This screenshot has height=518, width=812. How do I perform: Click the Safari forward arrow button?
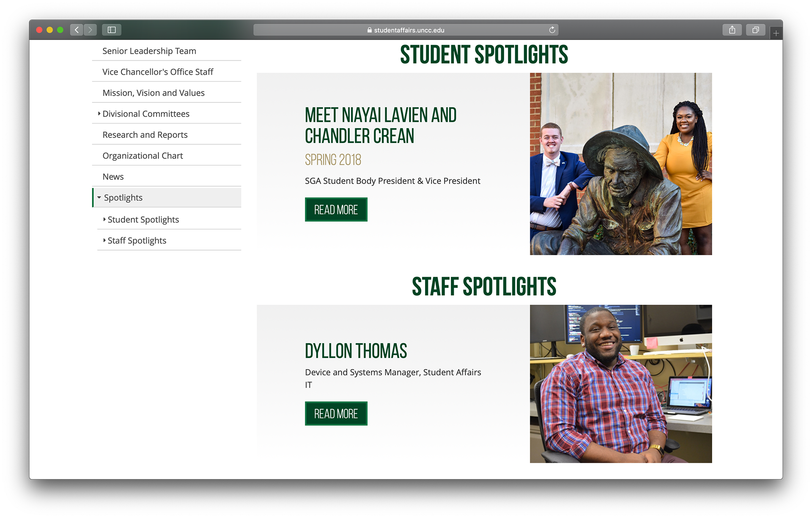pos(90,30)
